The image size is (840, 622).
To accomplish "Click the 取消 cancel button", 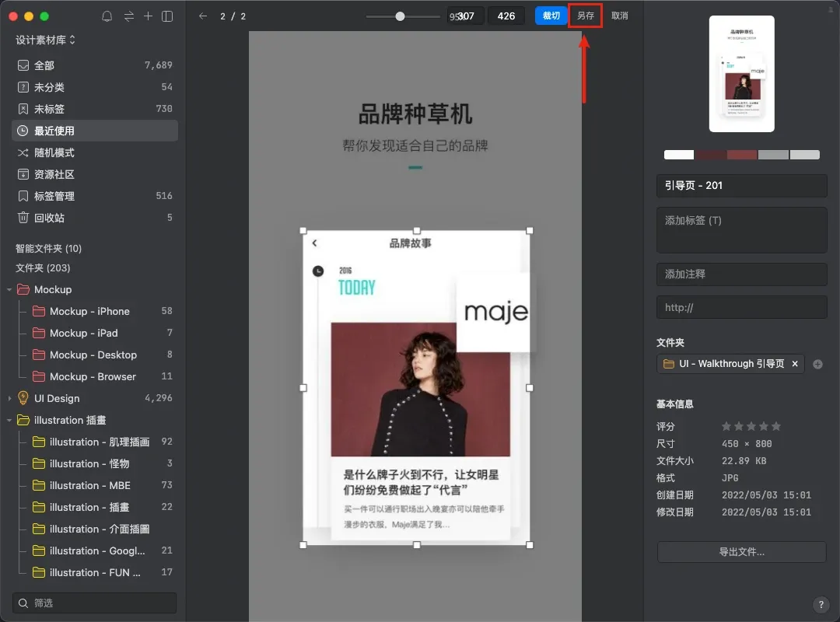I will pyautogui.click(x=620, y=16).
